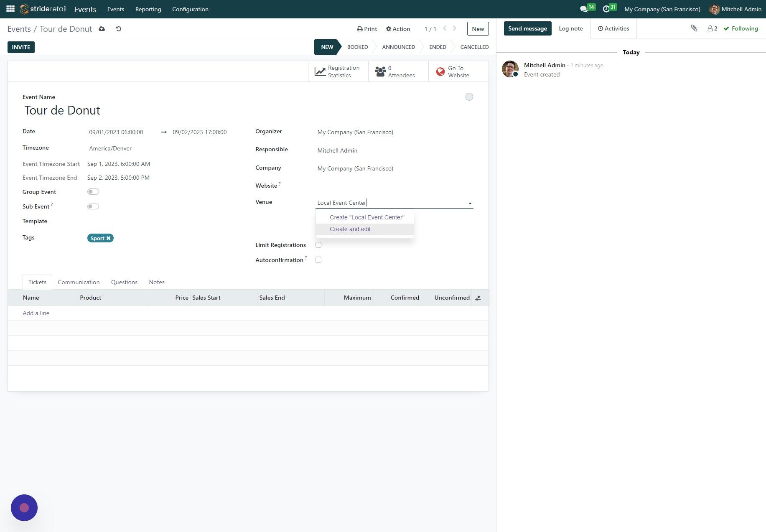The height and width of the screenshot is (532, 766).
Task: Click the Website field
Action: (394, 186)
